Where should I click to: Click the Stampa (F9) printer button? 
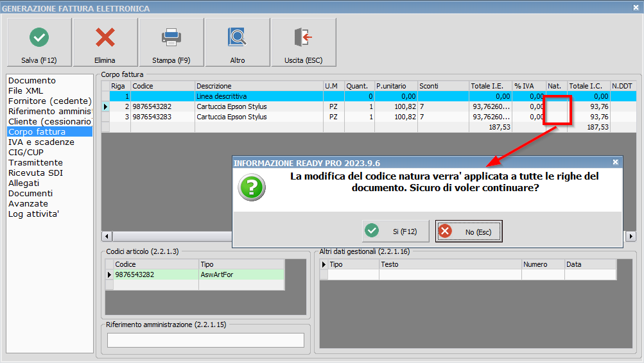[x=171, y=42]
